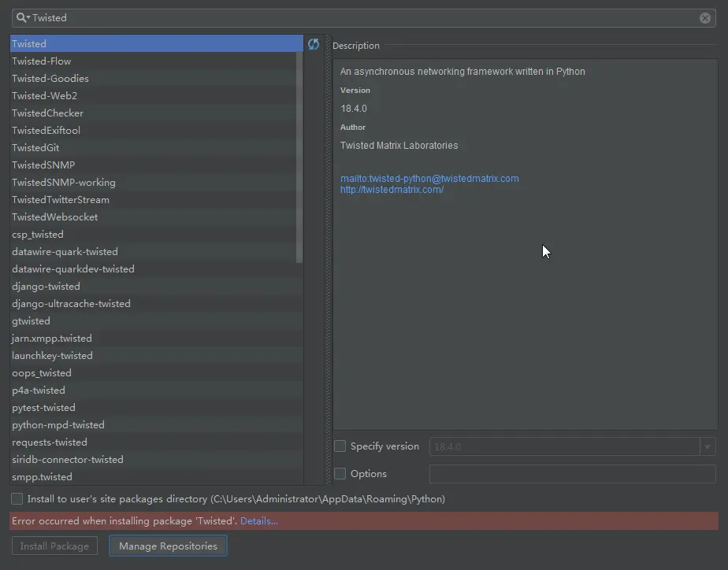The height and width of the screenshot is (570, 728).
Task: Pick TwistedExiftool in the list
Action: [x=157, y=131]
